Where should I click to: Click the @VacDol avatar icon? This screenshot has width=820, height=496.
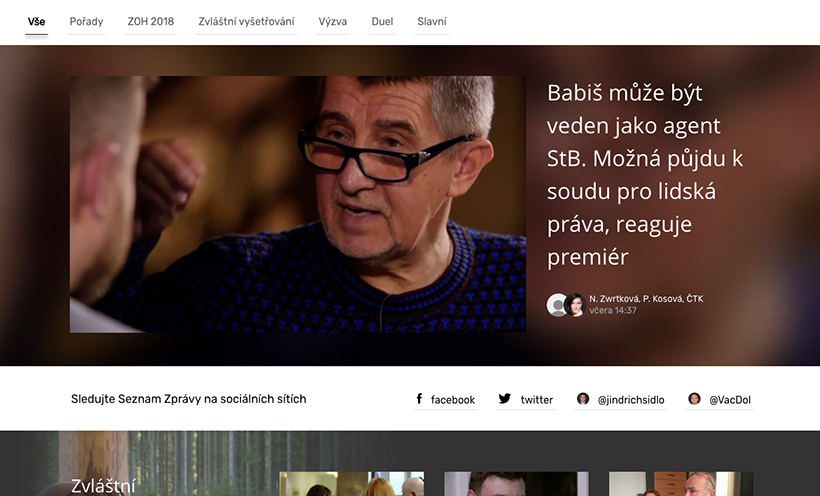click(694, 399)
